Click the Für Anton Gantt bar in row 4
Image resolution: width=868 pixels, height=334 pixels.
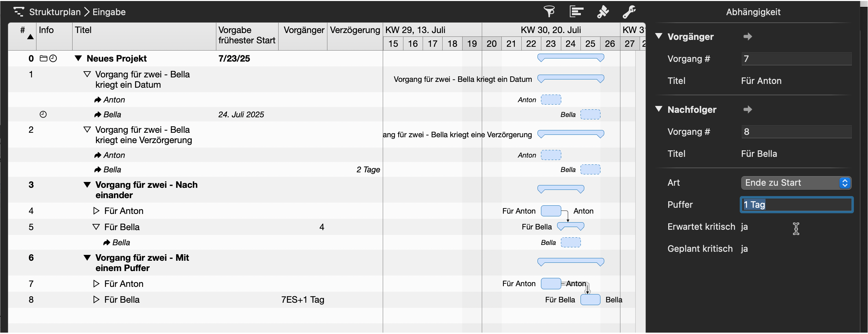click(551, 211)
